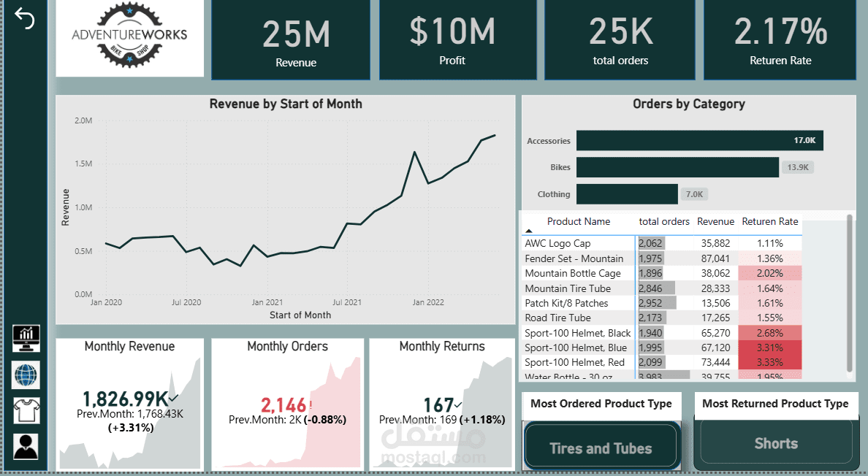The image size is (868, 476).
Task: Click the Jan 2022 axis label
Action: (x=428, y=302)
